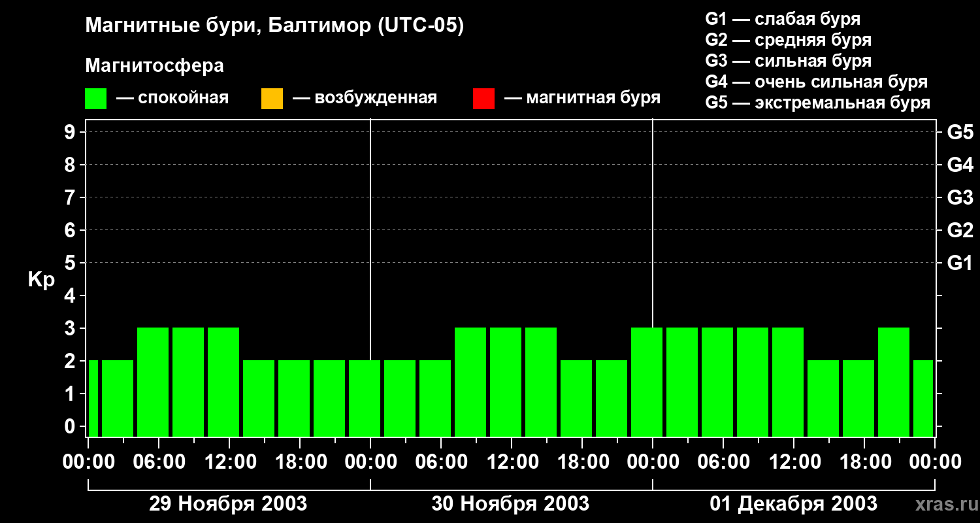Click the 00:00 time label starting 29 Ноября
The width and height of the screenshot is (980, 523).
point(88,462)
